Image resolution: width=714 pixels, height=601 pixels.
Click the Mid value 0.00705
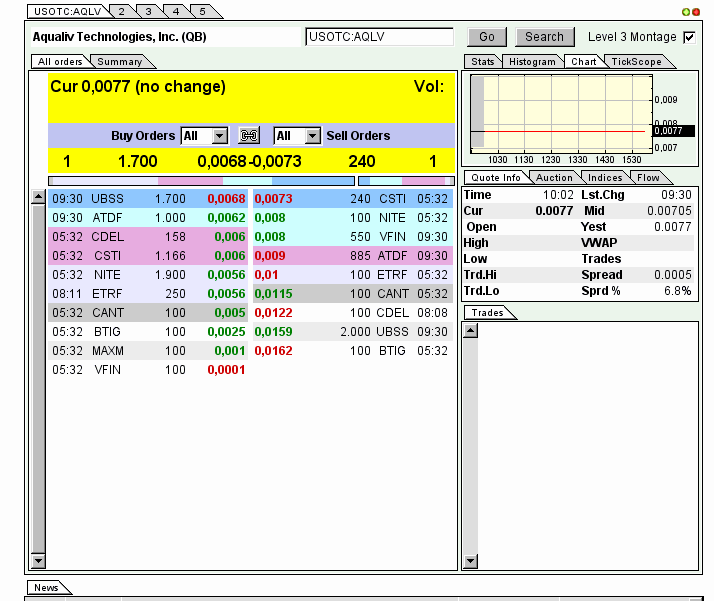pyautogui.click(x=669, y=210)
